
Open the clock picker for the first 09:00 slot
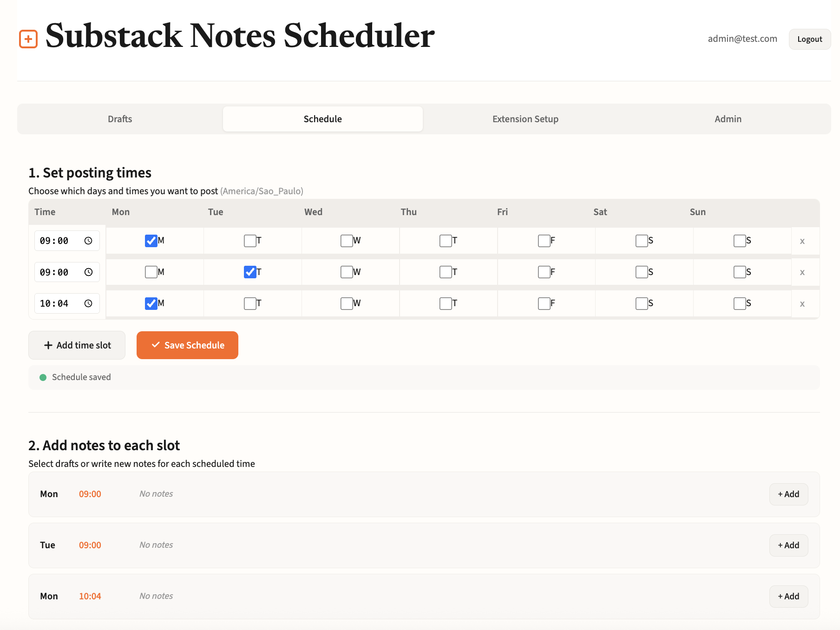88,241
